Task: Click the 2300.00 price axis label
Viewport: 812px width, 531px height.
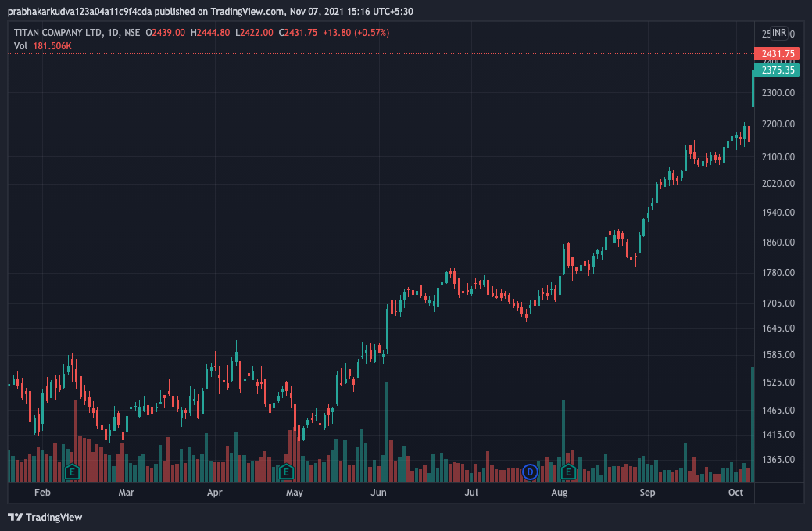Action: (778, 93)
